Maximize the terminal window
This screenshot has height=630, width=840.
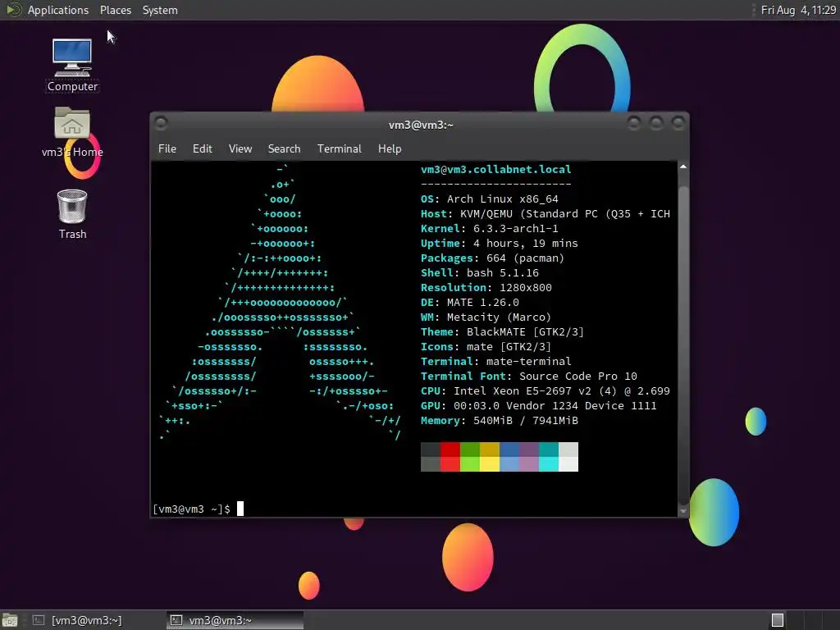click(x=656, y=123)
